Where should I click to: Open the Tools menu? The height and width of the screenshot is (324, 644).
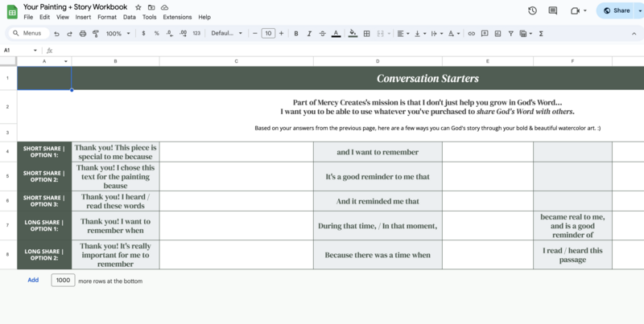pyautogui.click(x=149, y=17)
